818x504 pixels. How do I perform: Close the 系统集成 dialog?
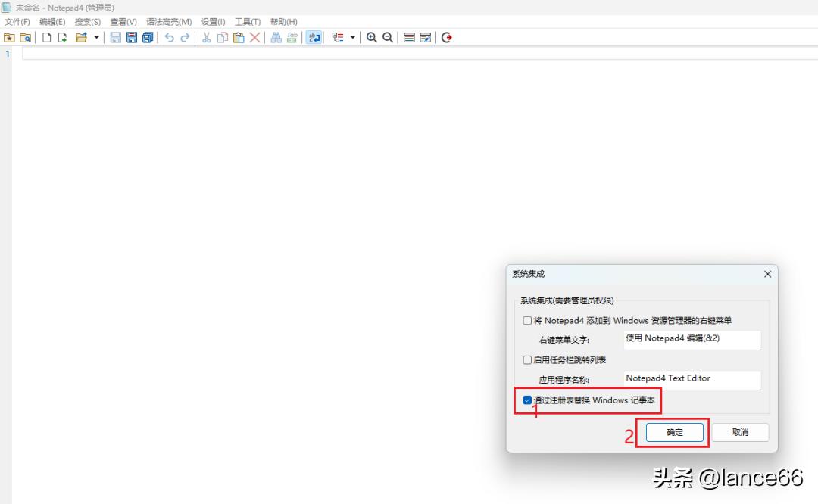tap(767, 274)
